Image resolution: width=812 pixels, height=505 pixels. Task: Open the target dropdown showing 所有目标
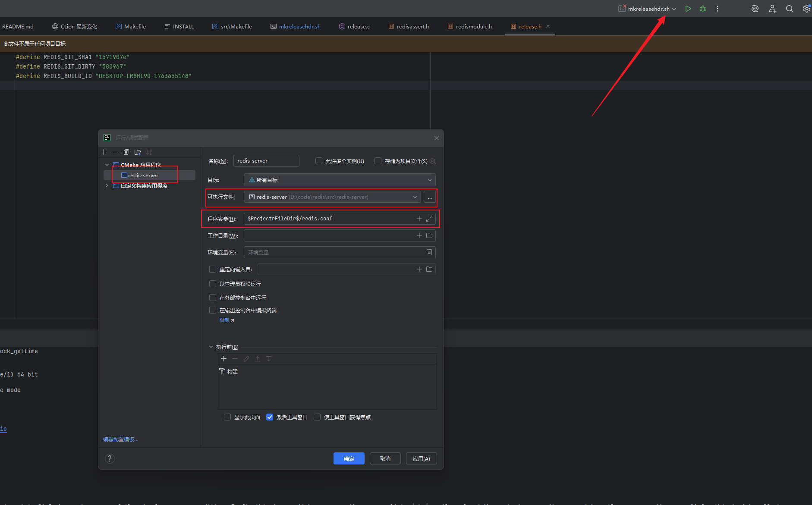click(340, 180)
